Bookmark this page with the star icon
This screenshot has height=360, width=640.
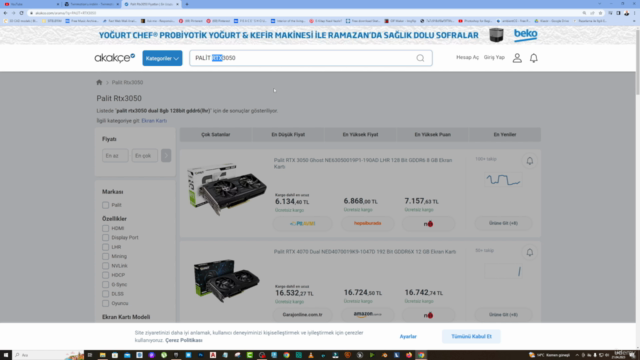point(600,13)
